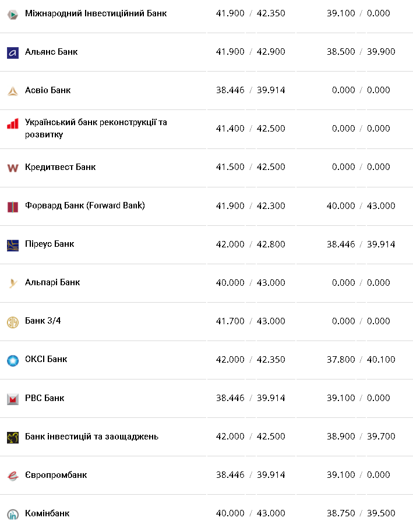Click the РВС Банк logo icon
The image size is (413, 532).
click(x=13, y=399)
